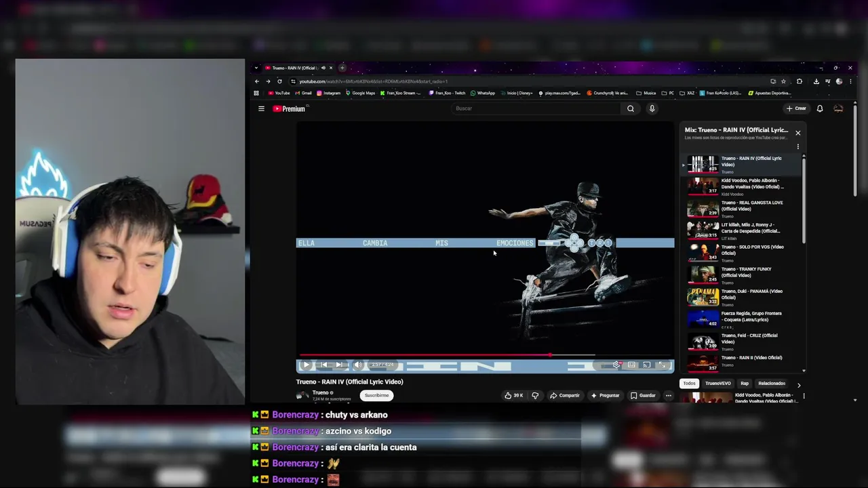This screenshot has width=868, height=488.
Task: Share the video via Compartir
Action: [565, 395]
